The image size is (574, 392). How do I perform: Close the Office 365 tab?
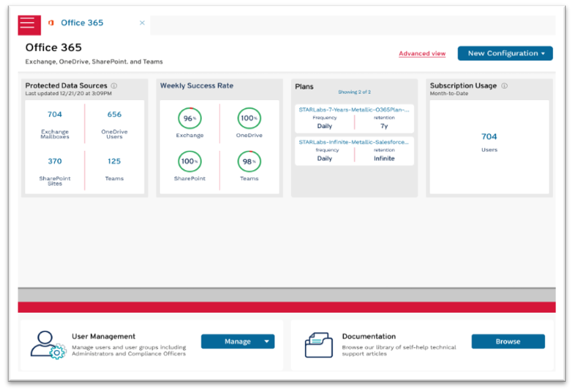142,22
